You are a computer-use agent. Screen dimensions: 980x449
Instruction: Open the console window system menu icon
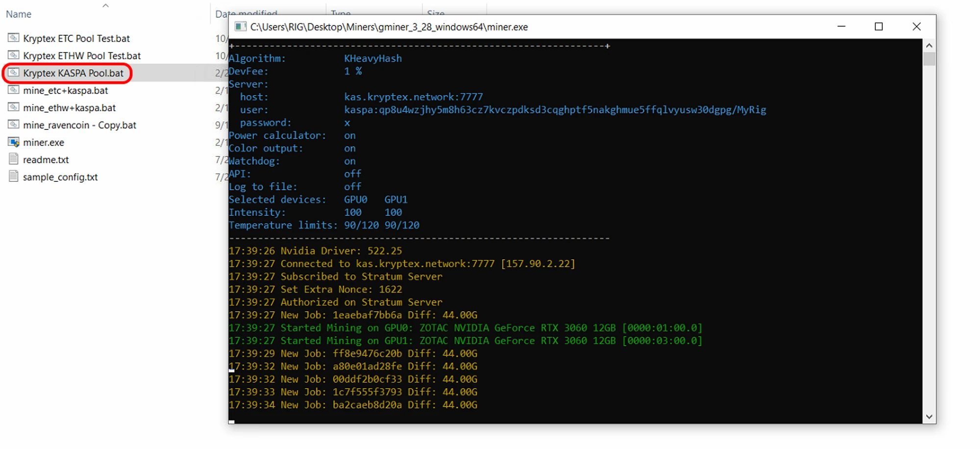pyautogui.click(x=240, y=26)
